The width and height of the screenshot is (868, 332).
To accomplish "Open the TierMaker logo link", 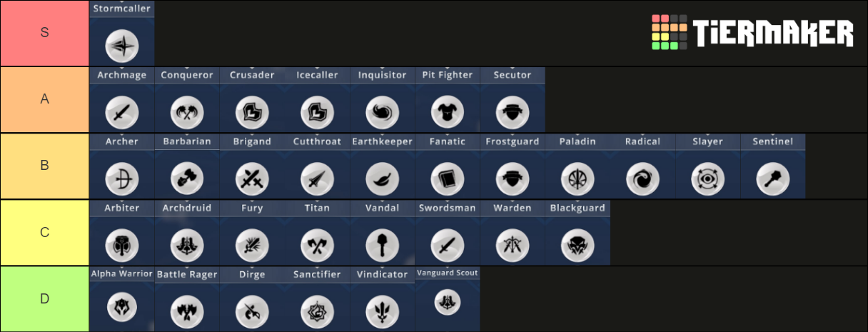I will click(752, 33).
